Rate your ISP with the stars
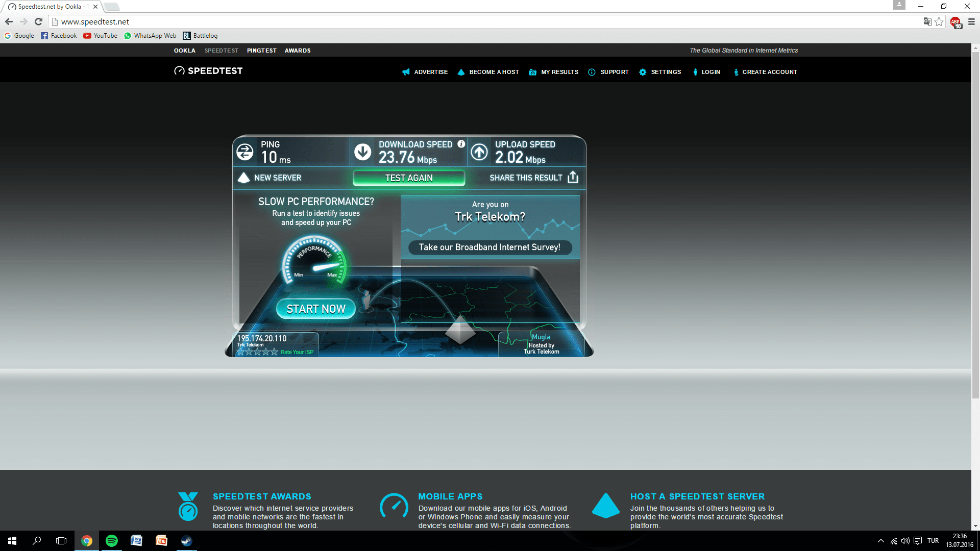Viewport: 980px width, 551px height. pos(257,352)
